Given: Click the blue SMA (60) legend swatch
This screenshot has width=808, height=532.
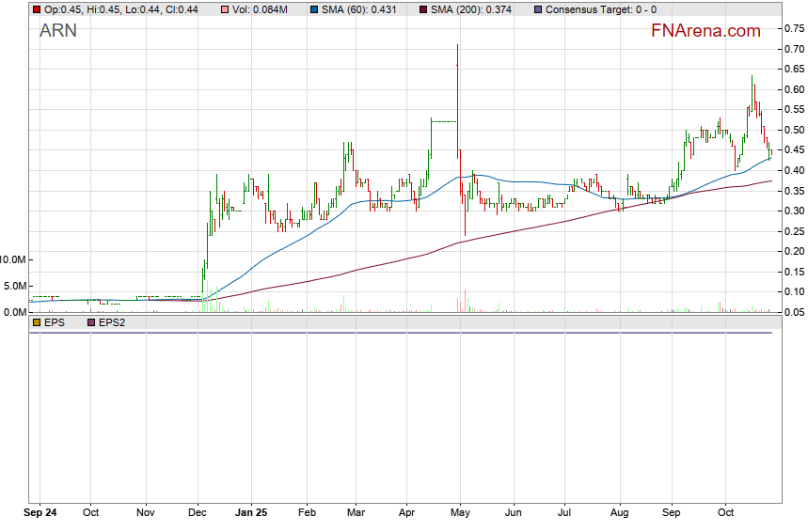Looking at the screenshot, I should tap(313, 9).
